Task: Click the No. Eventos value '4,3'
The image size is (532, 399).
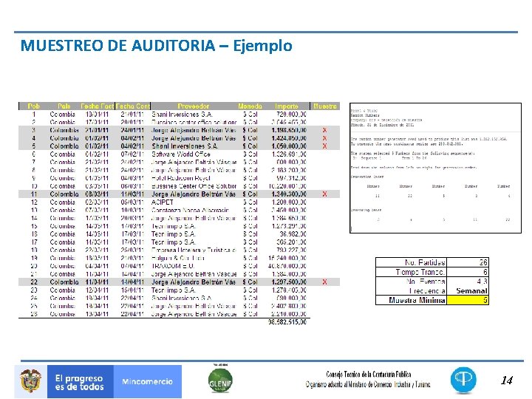Action: [482, 282]
